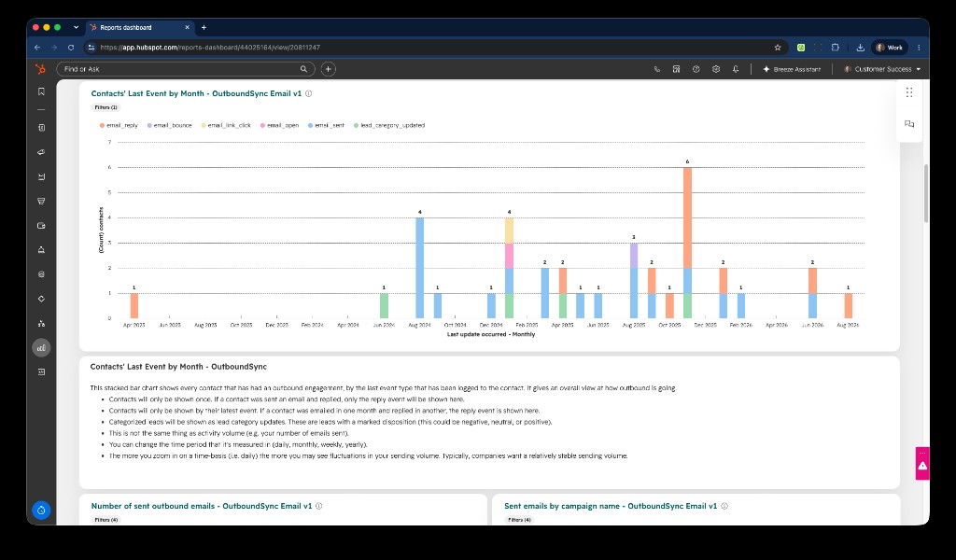Open Number of sent outbound emails report title

coord(202,506)
